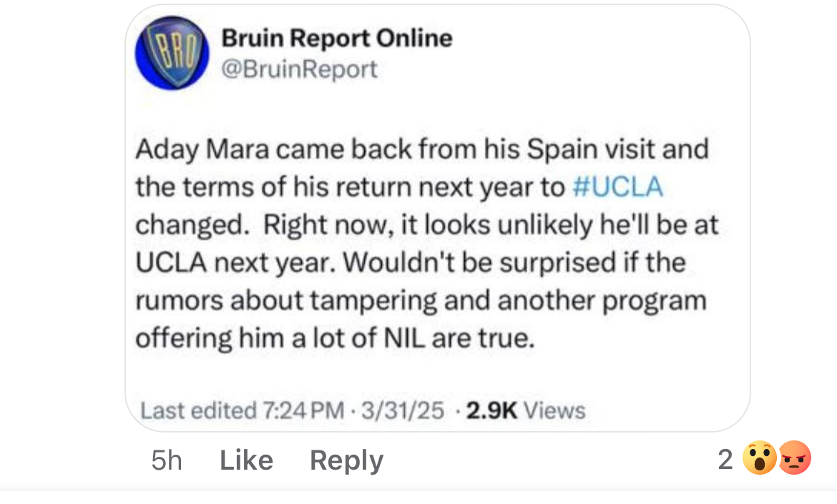
Task: Click the BRO shield avatar logo
Action: pos(172,51)
